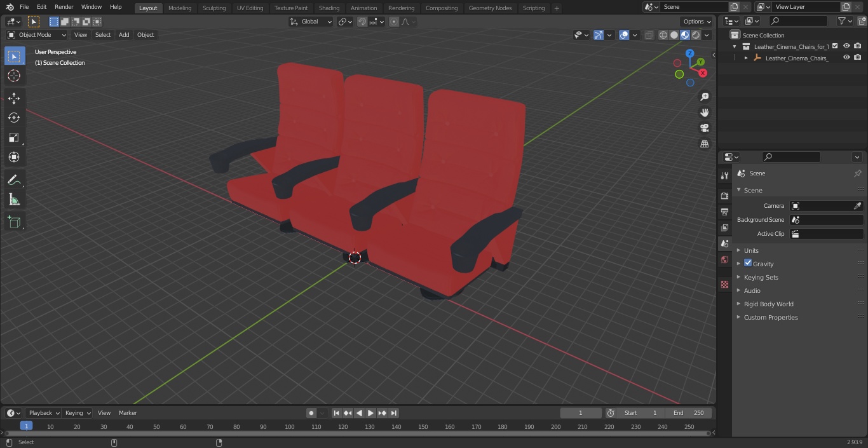Open the Playback dropdown in timeline
Viewport: 868px width, 448px height.
[x=43, y=413]
